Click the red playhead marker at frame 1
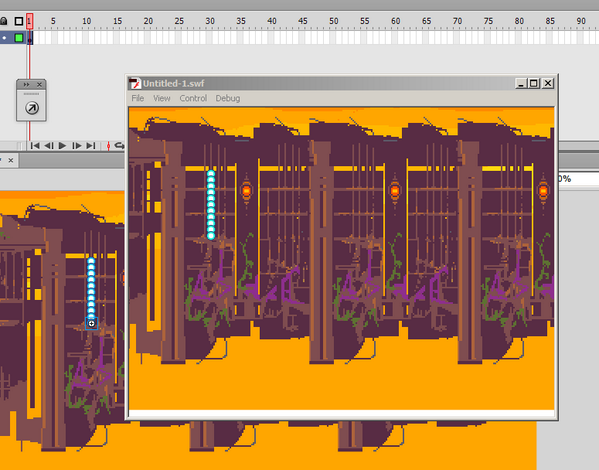Viewport: 599px width, 470px height. [x=30, y=21]
